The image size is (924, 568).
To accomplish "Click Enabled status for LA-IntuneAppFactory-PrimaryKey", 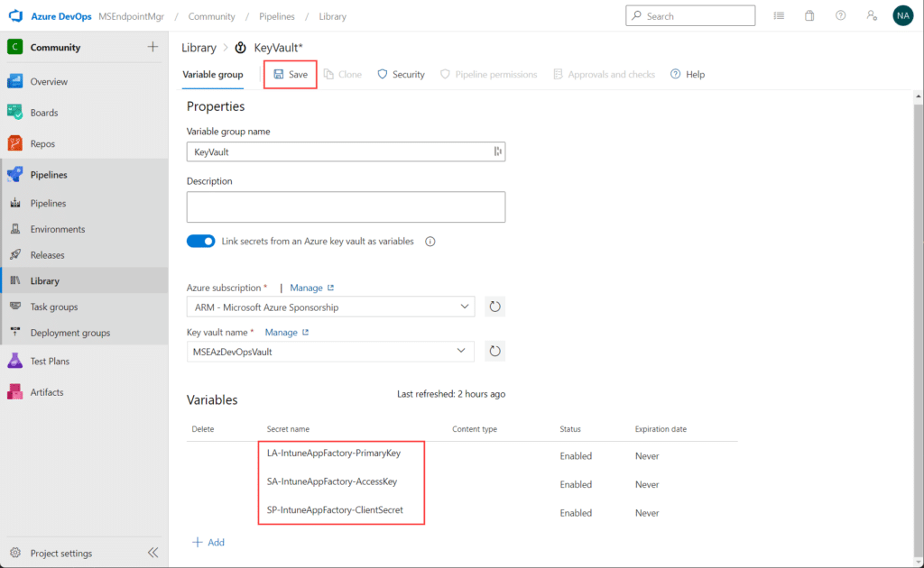I will click(x=576, y=456).
